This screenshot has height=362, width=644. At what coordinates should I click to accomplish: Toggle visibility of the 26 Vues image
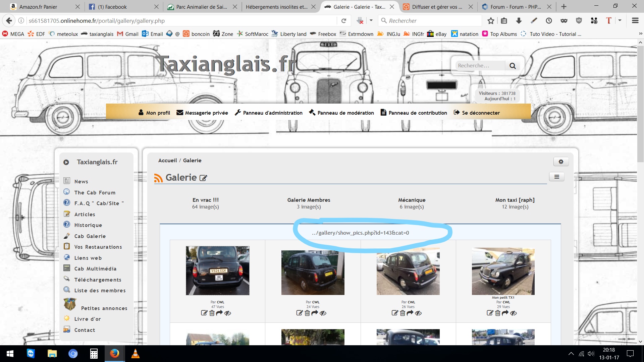click(x=418, y=313)
